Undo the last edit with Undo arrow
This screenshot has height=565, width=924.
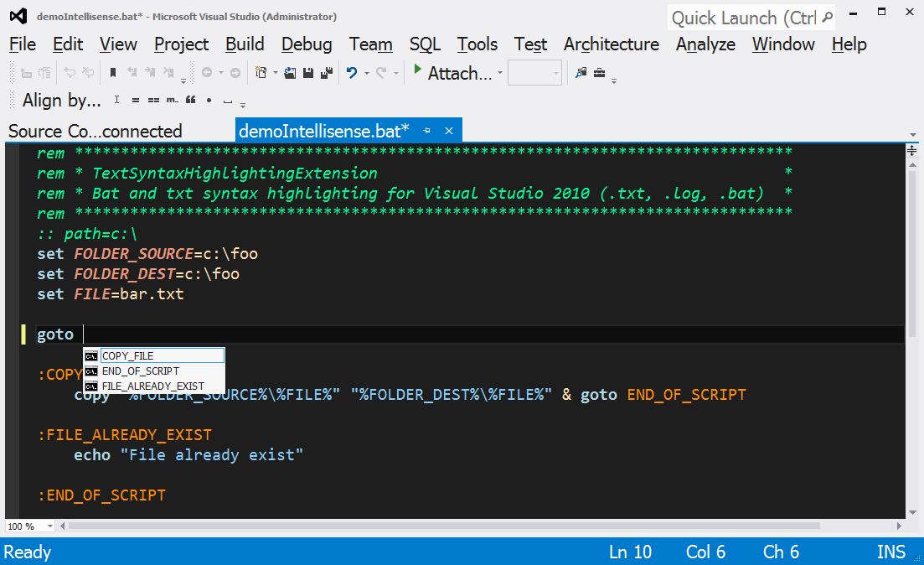[351, 73]
